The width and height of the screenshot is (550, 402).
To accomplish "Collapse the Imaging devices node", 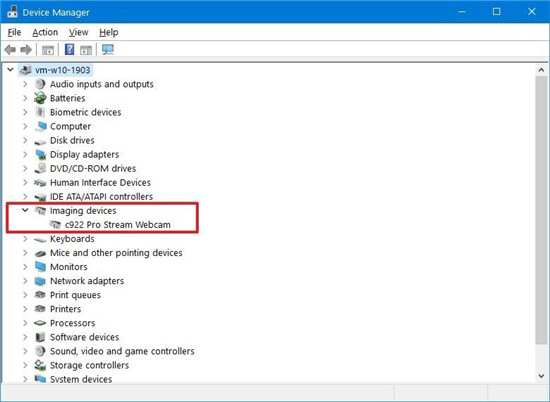I will click(x=25, y=210).
